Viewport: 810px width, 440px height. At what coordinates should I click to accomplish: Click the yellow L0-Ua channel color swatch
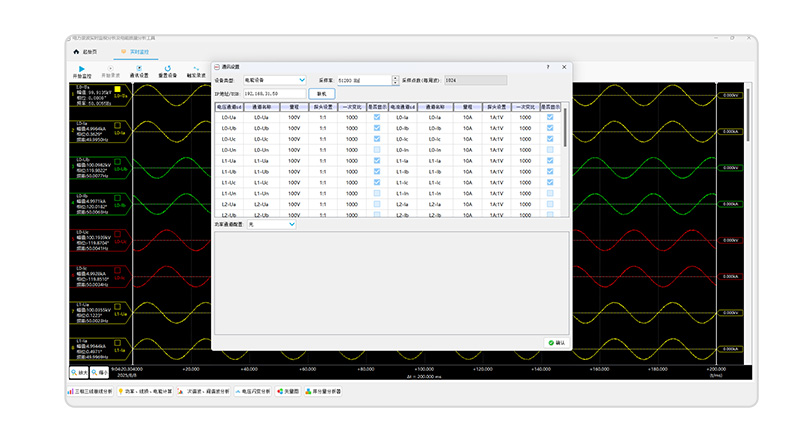pyautogui.click(x=117, y=88)
